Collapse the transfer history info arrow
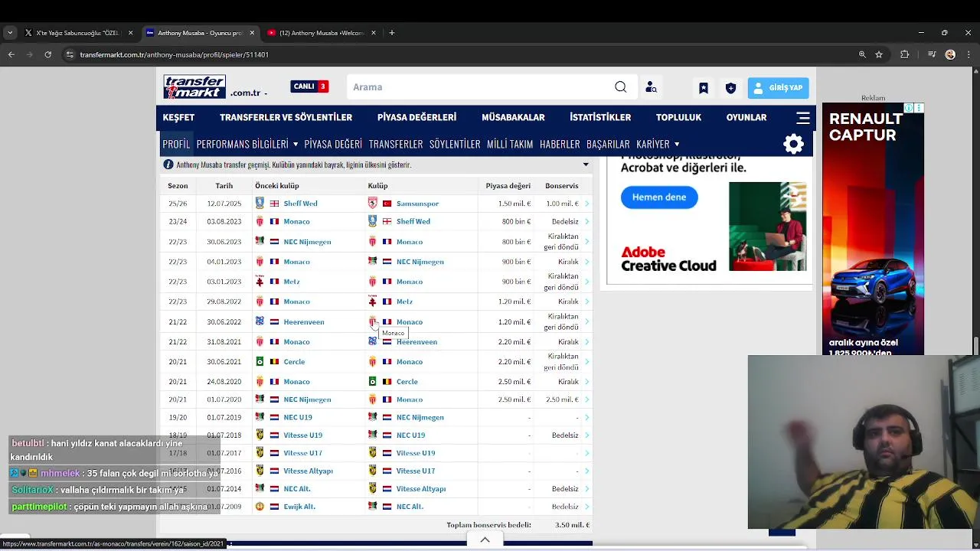 (x=586, y=165)
